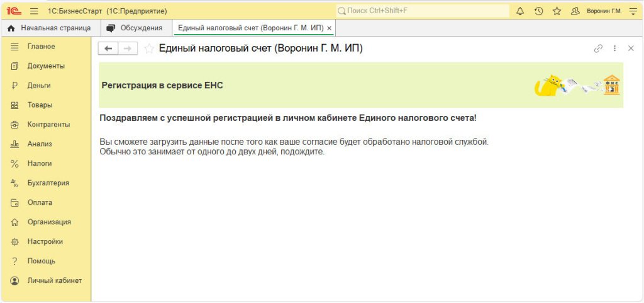Open the Организация section
Image resolution: width=644 pixels, height=303 pixels.
click(x=46, y=222)
